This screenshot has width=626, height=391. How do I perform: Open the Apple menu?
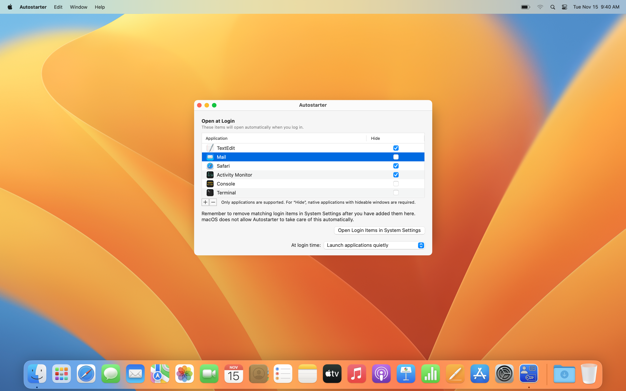pos(10,7)
